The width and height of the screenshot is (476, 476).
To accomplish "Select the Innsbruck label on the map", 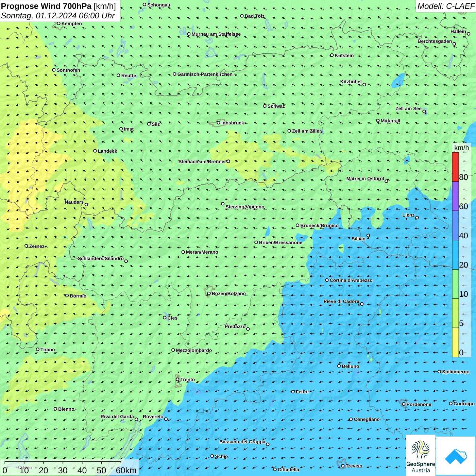I will tap(233, 123).
